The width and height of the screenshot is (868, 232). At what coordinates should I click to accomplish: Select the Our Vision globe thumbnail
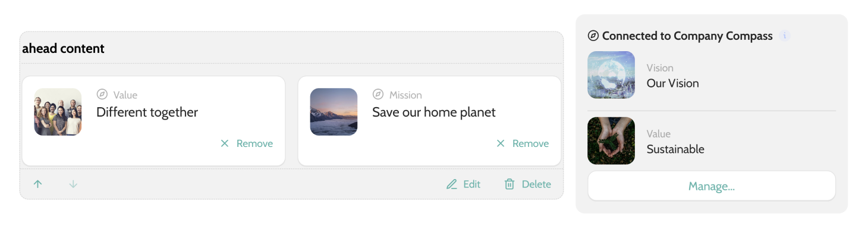(x=611, y=75)
